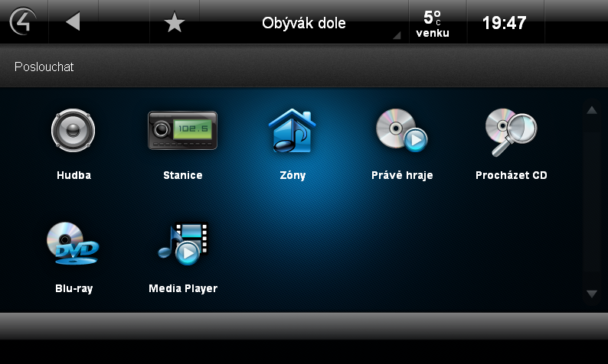Open the Právě hraje disc icon
This screenshot has height=364, width=608.
[x=402, y=130]
